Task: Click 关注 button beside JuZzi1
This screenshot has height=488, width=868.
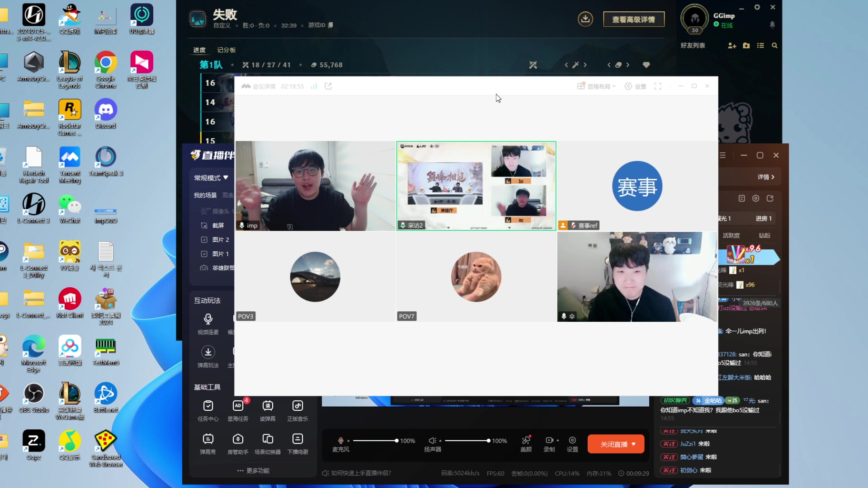Action: point(669,444)
